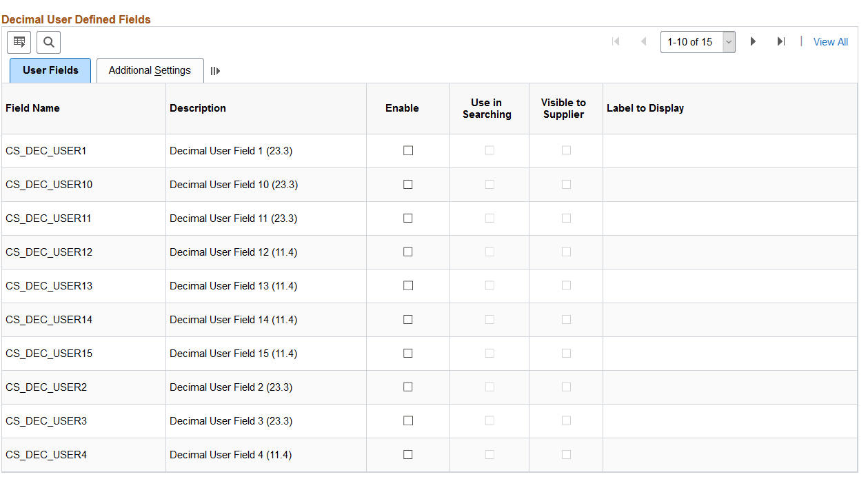Viewport: 868px width, 479px height.
Task: Enable Decimal User Field 4
Action: (x=407, y=454)
